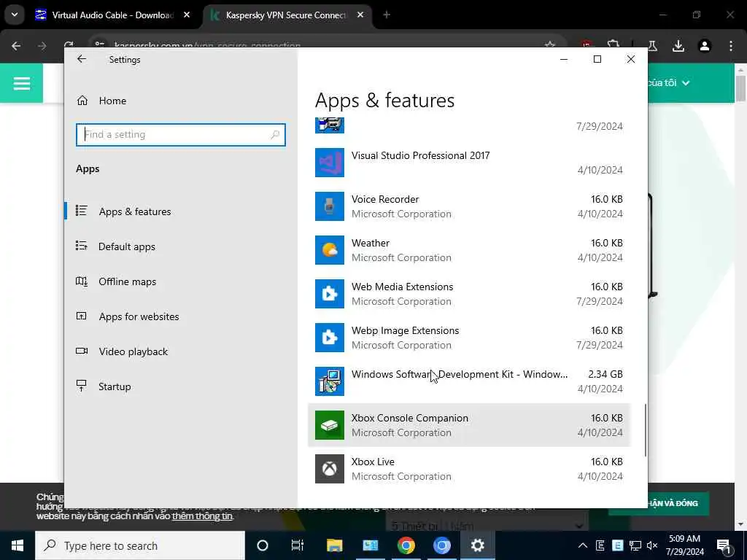
Task: Open the Chrome Labs flask icon
Action: (x=652, y=46)
